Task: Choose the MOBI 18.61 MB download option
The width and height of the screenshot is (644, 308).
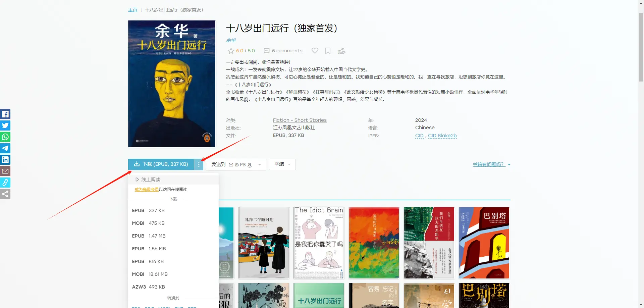Action: tap(173, 274)
